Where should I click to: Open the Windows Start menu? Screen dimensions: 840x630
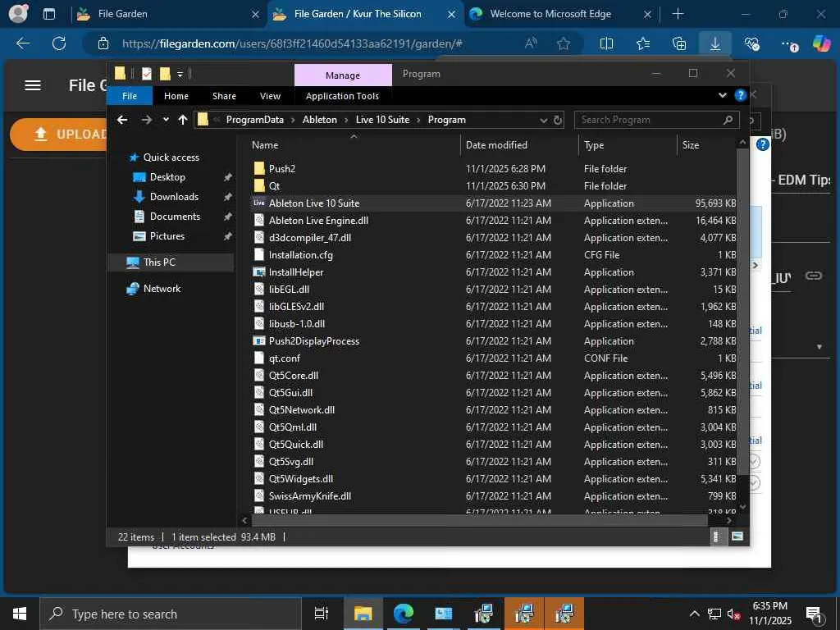click(x=20, y=614)
